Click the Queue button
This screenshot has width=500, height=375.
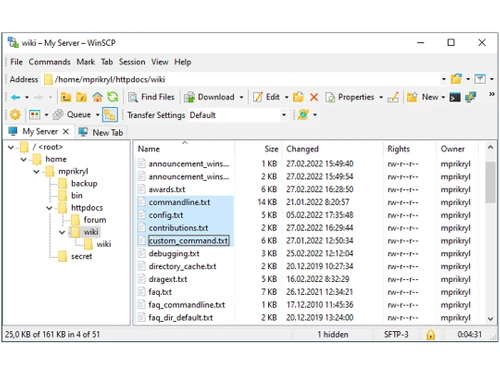[x=72, y=115]
